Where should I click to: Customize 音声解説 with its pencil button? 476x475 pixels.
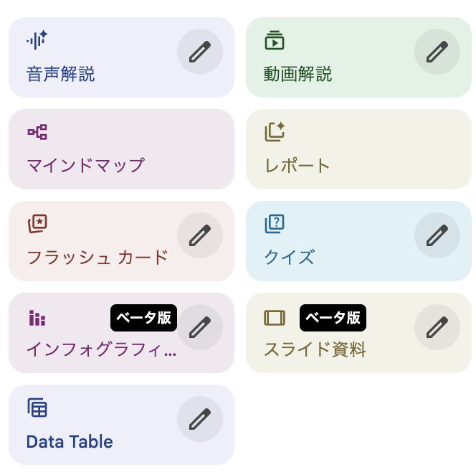(199, 52)
